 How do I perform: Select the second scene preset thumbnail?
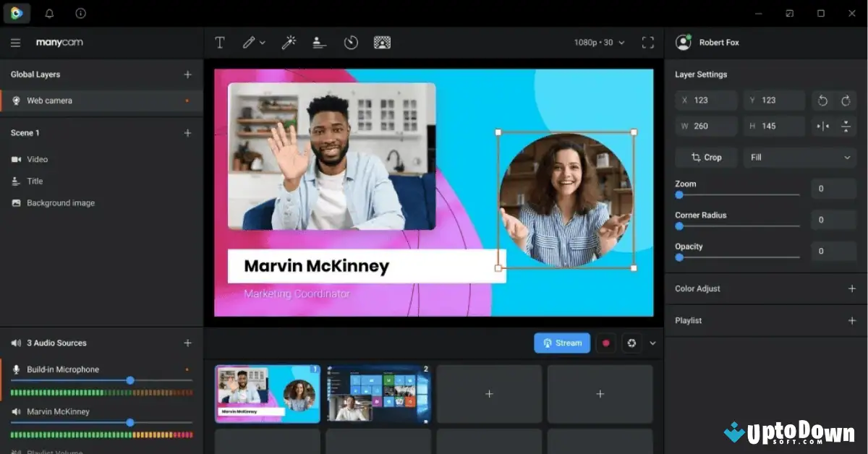pos(378,394)
